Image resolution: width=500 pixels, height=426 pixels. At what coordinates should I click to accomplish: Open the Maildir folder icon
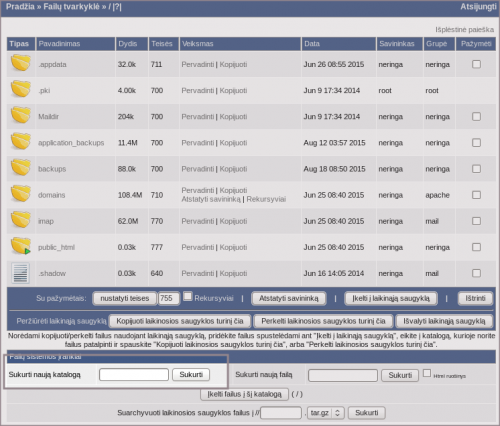click(21, 115)
